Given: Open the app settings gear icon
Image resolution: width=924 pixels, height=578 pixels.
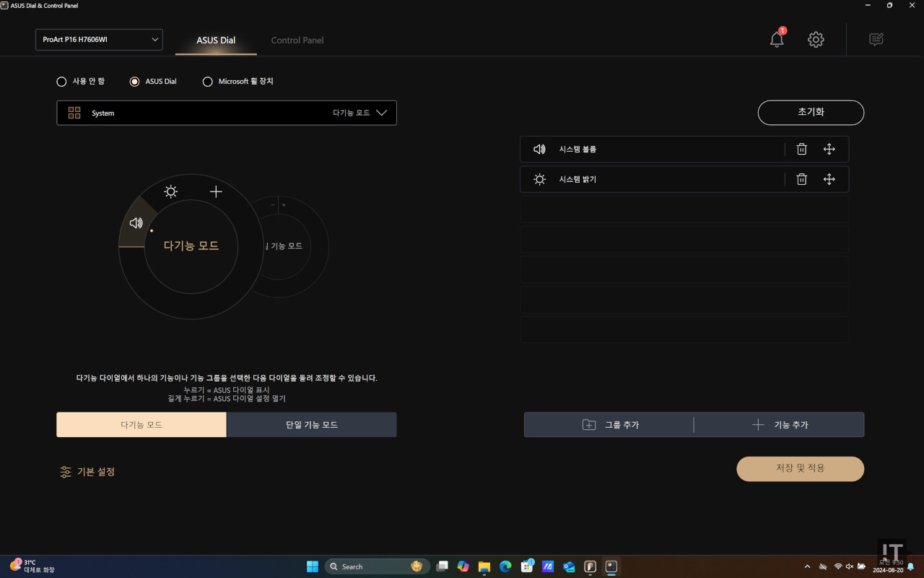Looking at the screenshot, I should pyautogui.click(x=815, y=39).
